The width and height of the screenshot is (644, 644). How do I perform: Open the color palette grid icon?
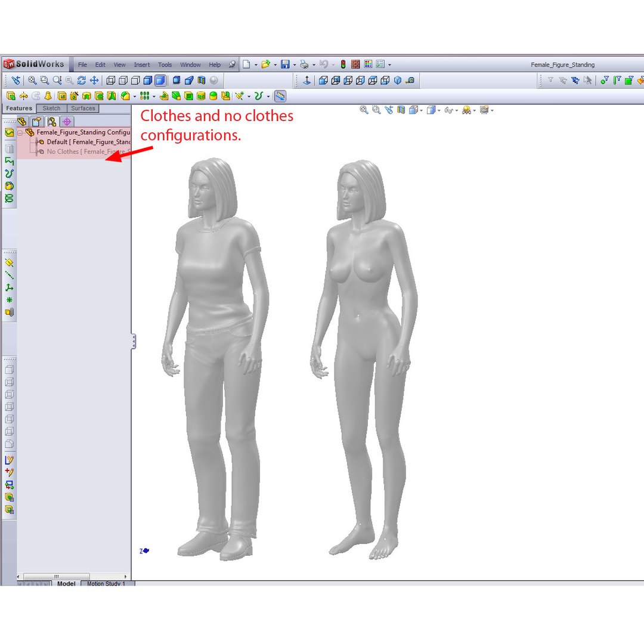(x=368, y=64)
